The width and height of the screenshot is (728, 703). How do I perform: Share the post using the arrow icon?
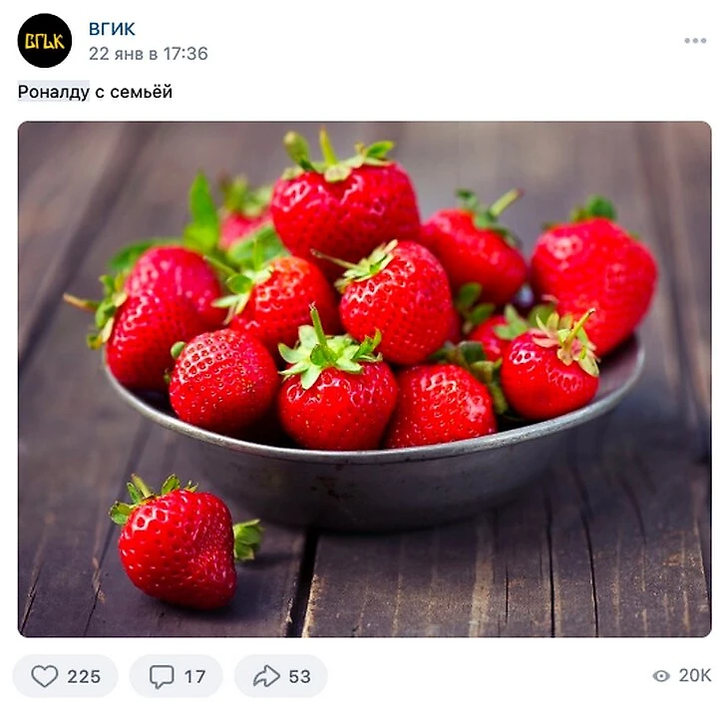point(266,676)
